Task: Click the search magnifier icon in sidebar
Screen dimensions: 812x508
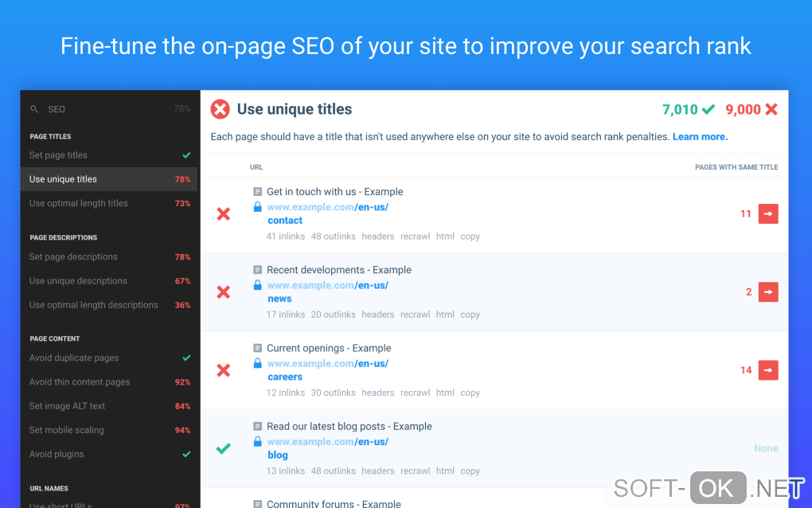Action: pyautogui.click(x=34, y=109)
